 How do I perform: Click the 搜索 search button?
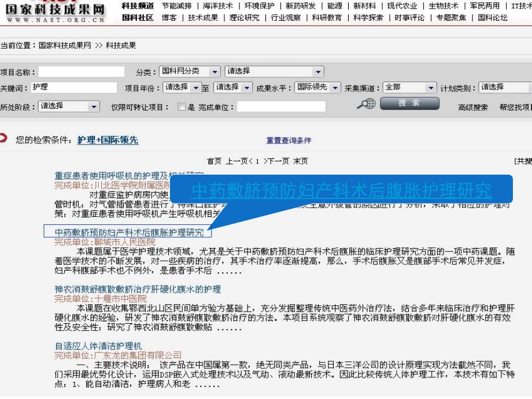pyautogui.click(x=409, y=103)
